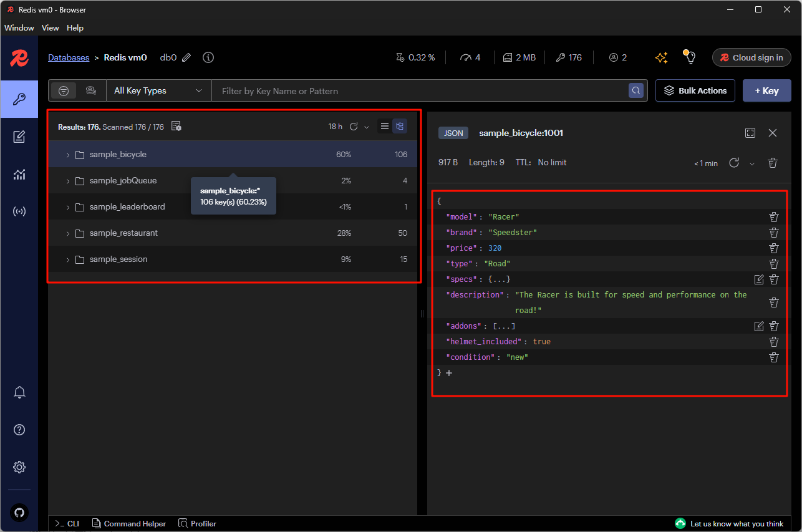
Task: Switch to the list view toggle
Action: pos(385,127)
